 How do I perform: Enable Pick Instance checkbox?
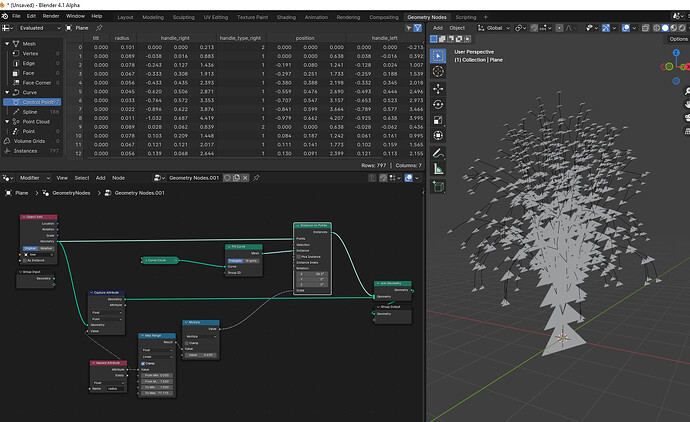click(x=299, y=257)
